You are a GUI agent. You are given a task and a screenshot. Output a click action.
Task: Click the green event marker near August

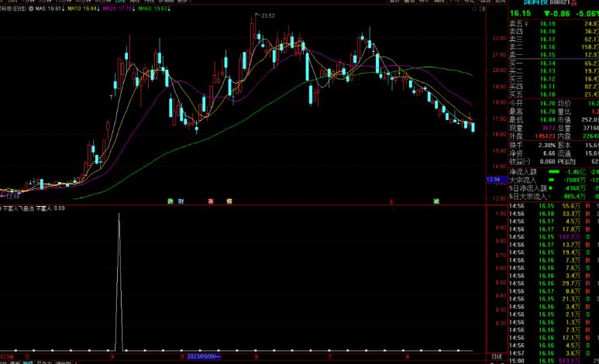[x=436, y=201]
